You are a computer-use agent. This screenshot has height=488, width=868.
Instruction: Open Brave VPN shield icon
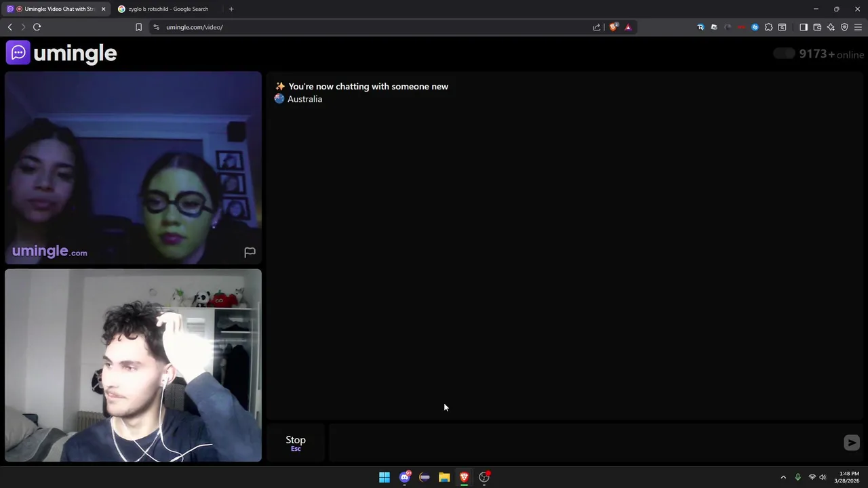pyautogui.click(x=844, y=27)
